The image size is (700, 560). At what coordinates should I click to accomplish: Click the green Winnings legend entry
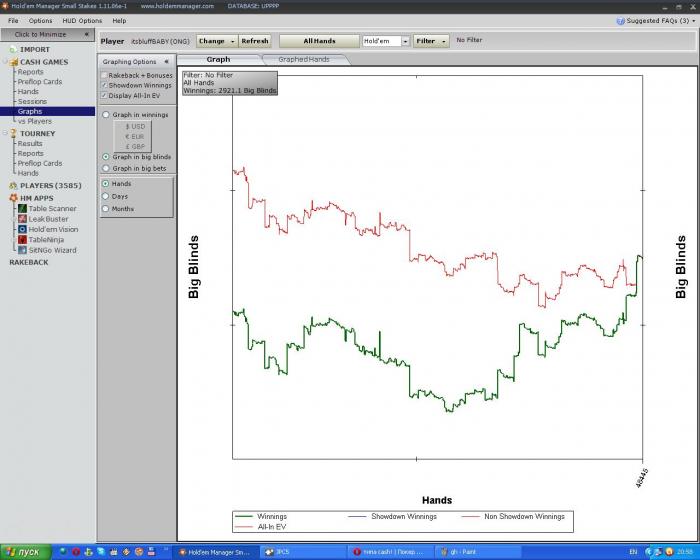click(261, 517)
